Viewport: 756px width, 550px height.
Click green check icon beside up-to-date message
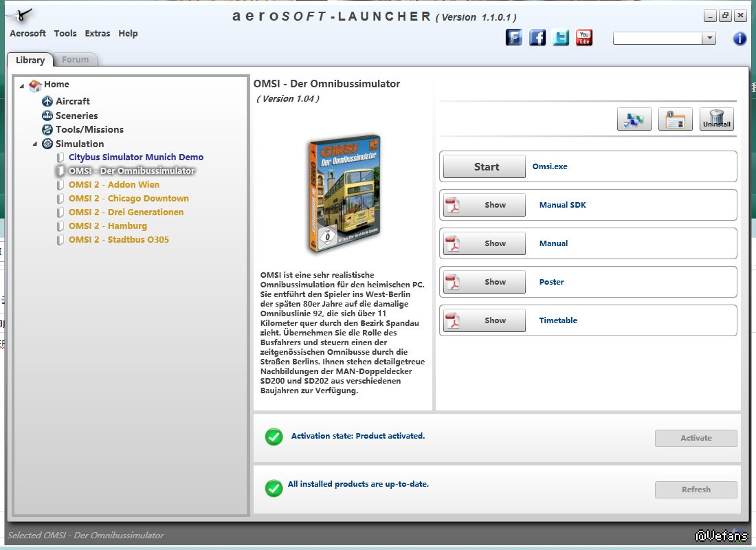pyautogui.click(x=274, y=488)
